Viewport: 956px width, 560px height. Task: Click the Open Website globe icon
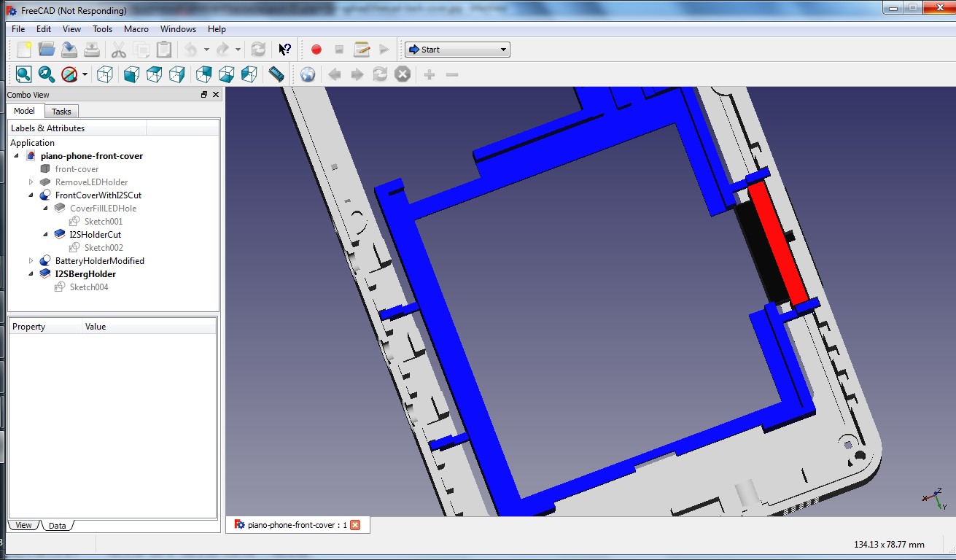tap(308, 74)
